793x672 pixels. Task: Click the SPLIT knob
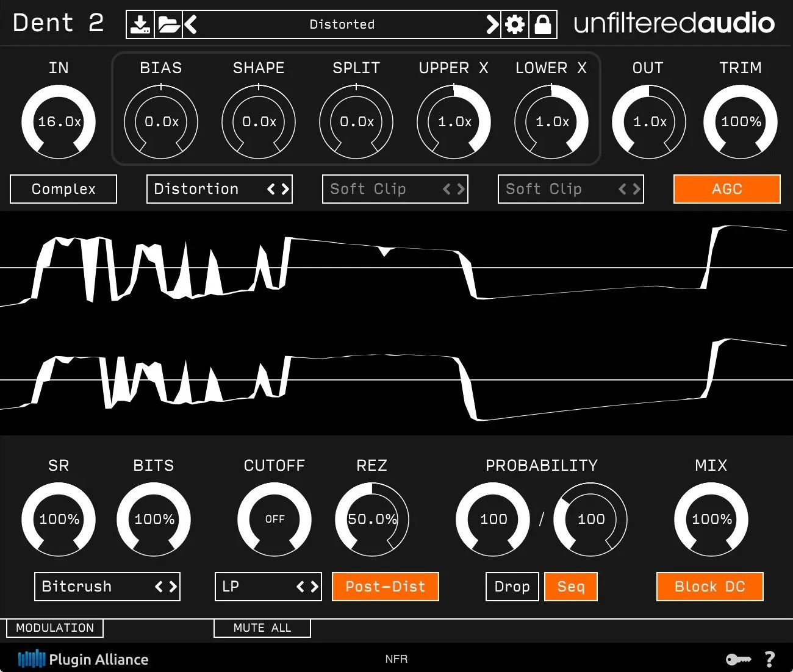[356, 122]
